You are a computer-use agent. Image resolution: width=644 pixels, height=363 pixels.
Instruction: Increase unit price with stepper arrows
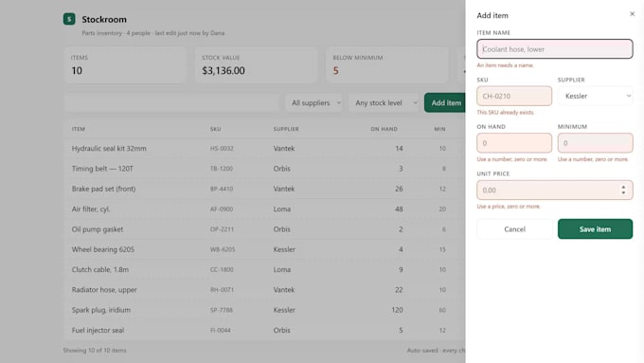(623, 187)
